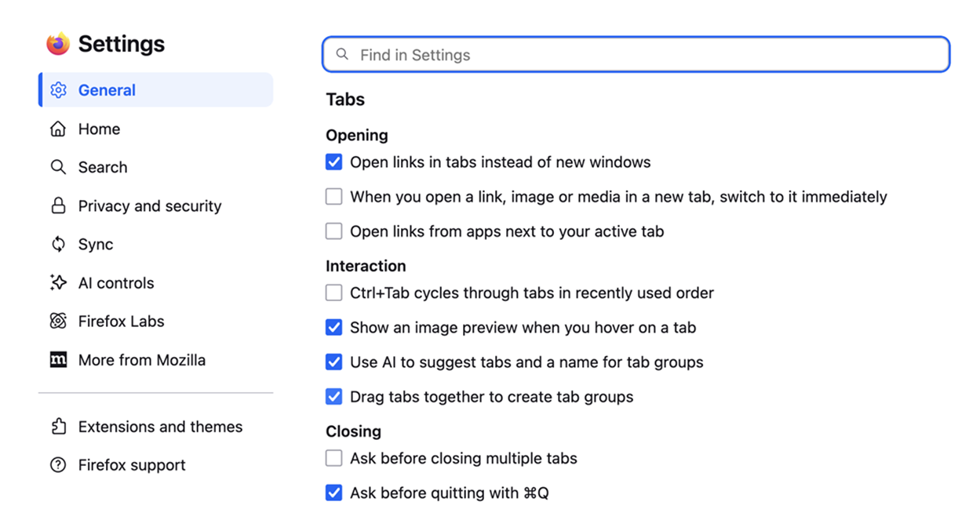The height and width of the screenshot is (520, 980).
Task: Open the Firefox Labs category
Action: coord(155,321)
